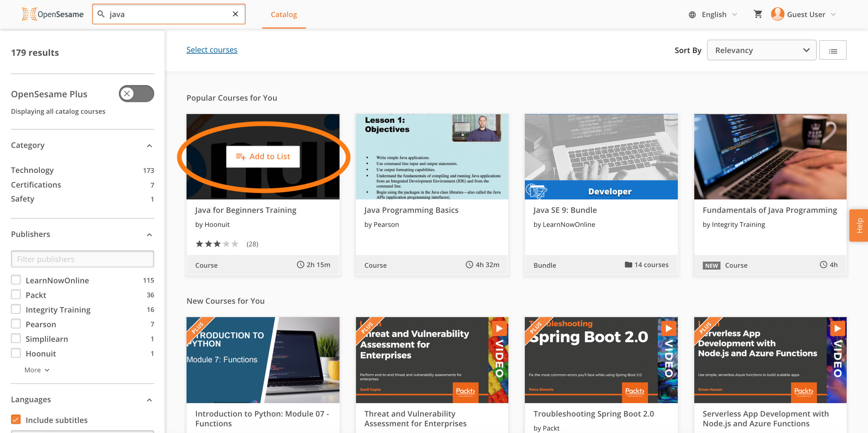Check the LearnNowOnline publisher filter
Viewport: 868px width, 433px height.
point(16,280)
